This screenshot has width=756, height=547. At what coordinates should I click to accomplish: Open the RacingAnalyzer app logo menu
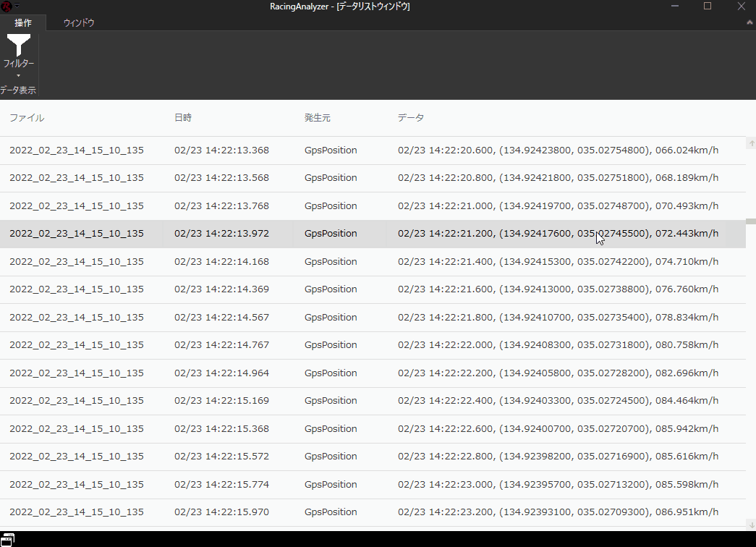[x=7, y=7]
